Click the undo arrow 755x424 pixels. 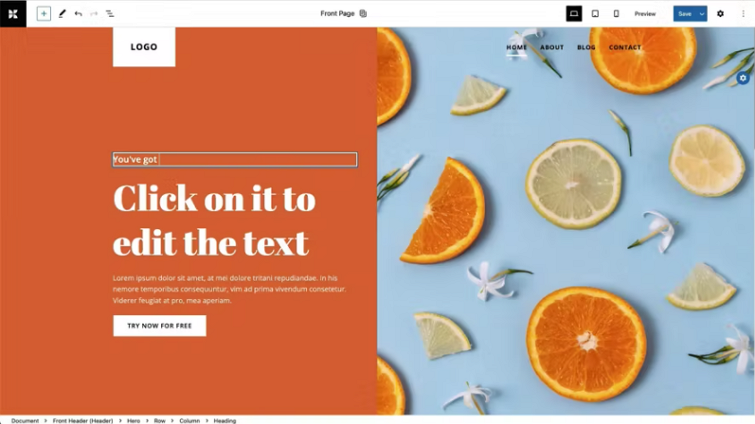coord(78,13)
